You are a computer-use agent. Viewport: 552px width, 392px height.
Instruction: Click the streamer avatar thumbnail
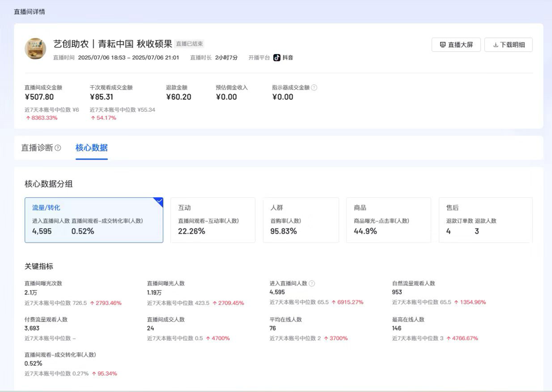35,49
